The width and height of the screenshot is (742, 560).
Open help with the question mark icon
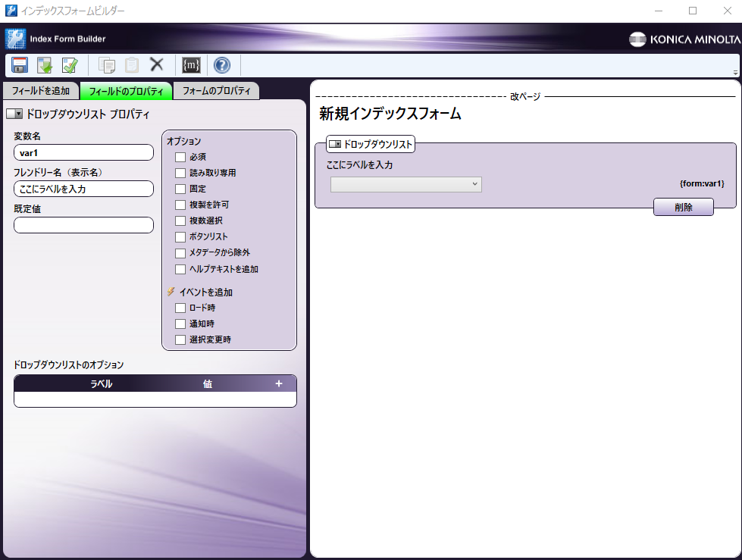pos(222,65)
